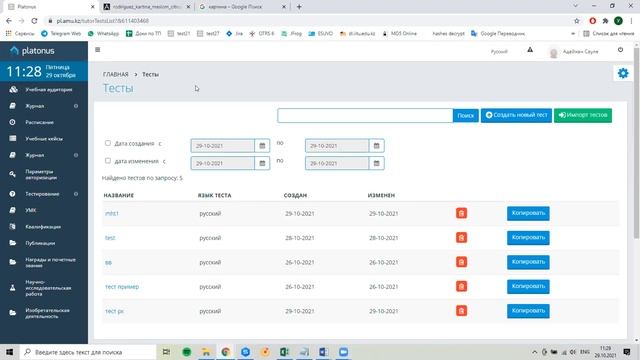Enable the дата изменения filter checkbox
Screen dimensions: 640x360
pos(108,161)
